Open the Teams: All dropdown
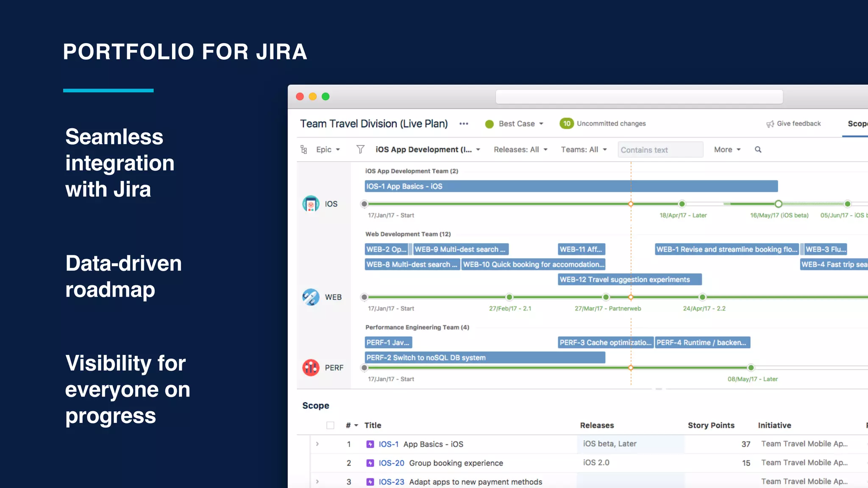Image resolution: width=868 pixels, height=488 pixels. (x=584, y=150)
